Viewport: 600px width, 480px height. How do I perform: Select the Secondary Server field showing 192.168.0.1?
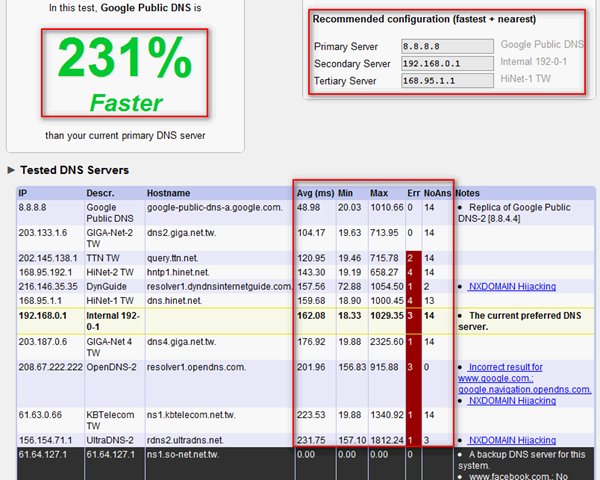(x=447, y=63)
